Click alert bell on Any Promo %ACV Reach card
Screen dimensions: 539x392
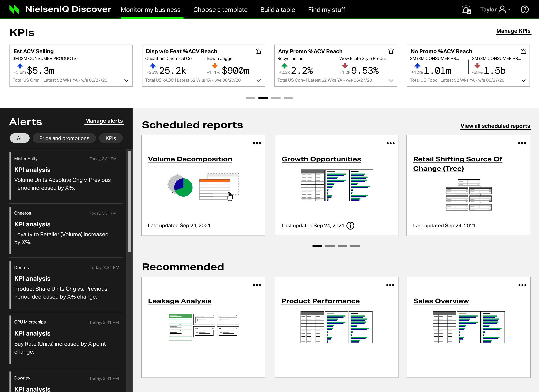[391, 51]
